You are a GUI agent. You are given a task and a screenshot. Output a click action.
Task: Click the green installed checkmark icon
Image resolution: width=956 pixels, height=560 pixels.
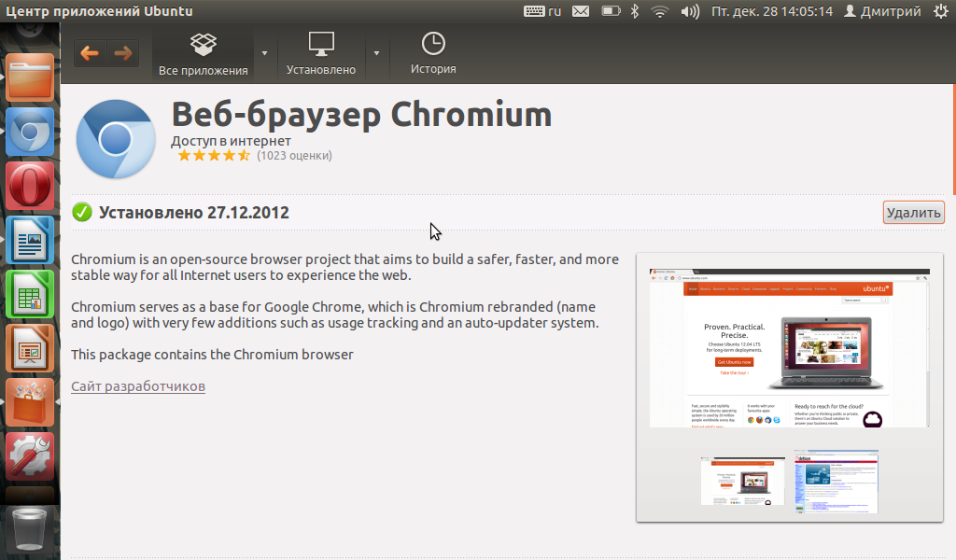82,212
